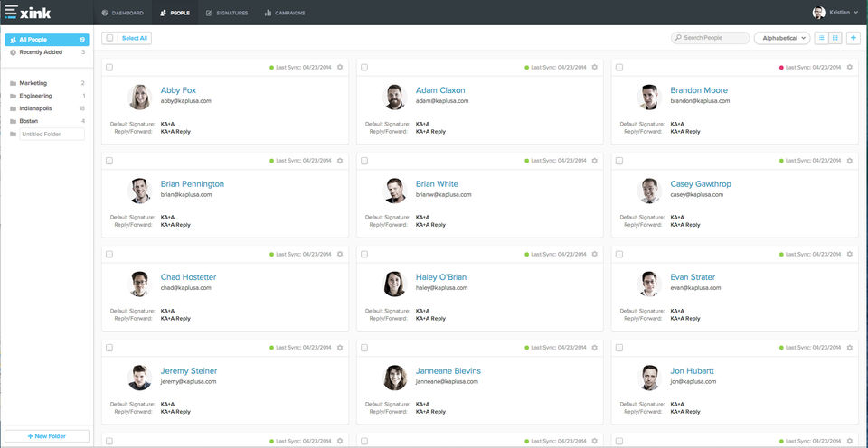Check the Brian White card checkbox
868x448 pixels.
(x=364, y=161)
